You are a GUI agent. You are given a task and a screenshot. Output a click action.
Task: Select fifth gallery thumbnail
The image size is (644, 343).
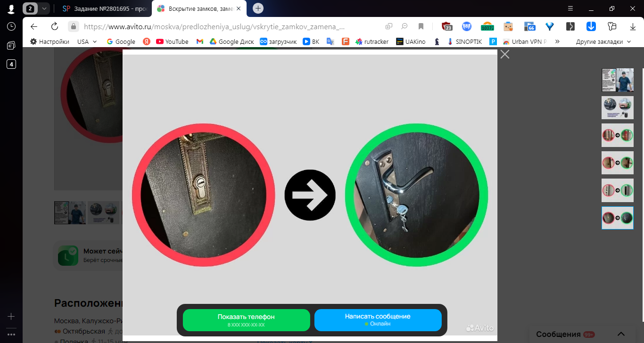click(x=617, y=190)
